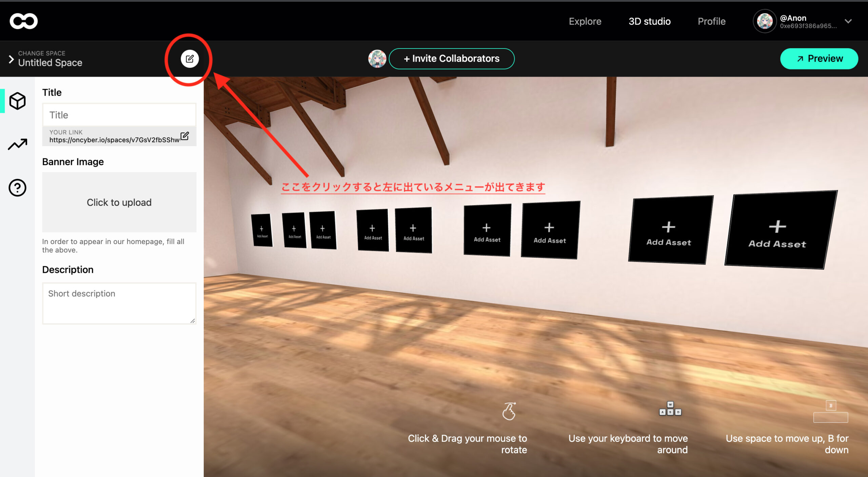
Task: Click the oncyber infinity logo
Action: point(24,21)
